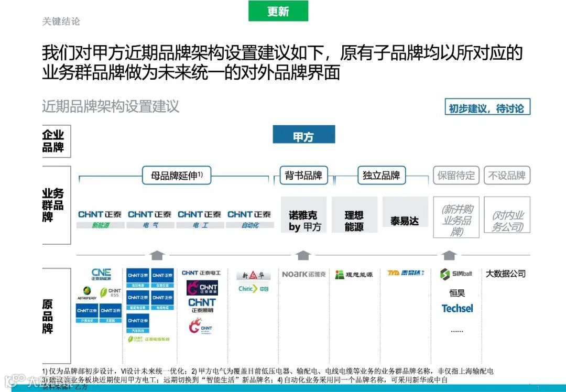Select the 背书品牌 category label

coord(303,176)
